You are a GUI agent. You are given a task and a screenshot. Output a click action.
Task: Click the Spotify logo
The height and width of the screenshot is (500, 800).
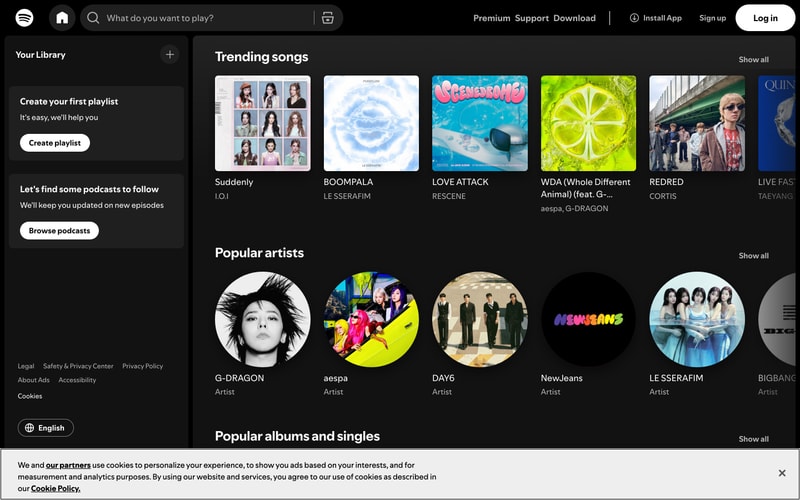pyautogui.click(x=24, y=18)
